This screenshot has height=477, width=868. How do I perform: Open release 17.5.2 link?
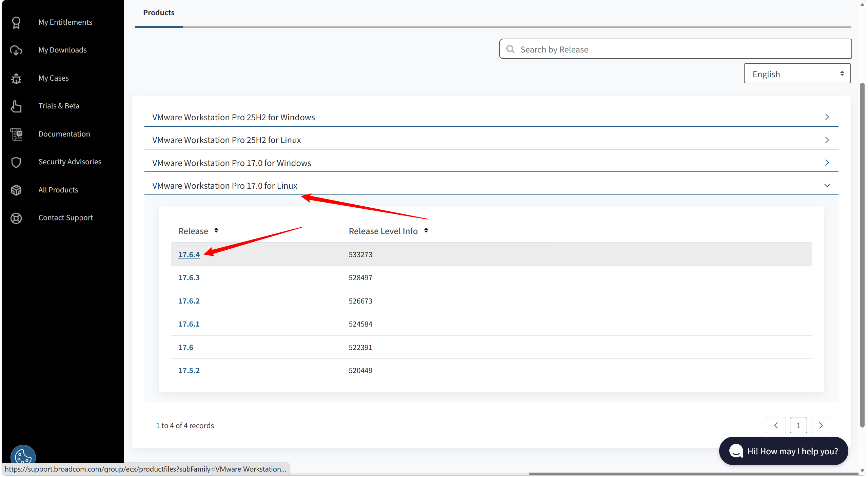tap(189, 371)
